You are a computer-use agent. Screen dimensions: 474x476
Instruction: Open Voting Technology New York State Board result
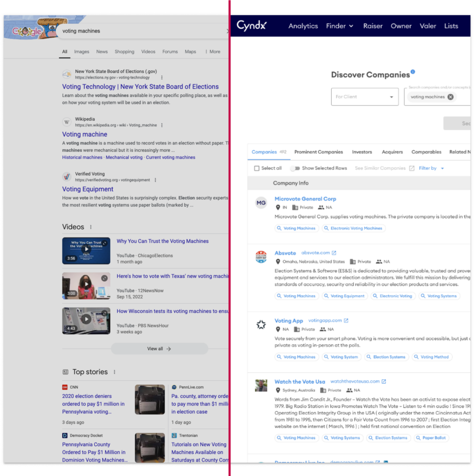140,86
